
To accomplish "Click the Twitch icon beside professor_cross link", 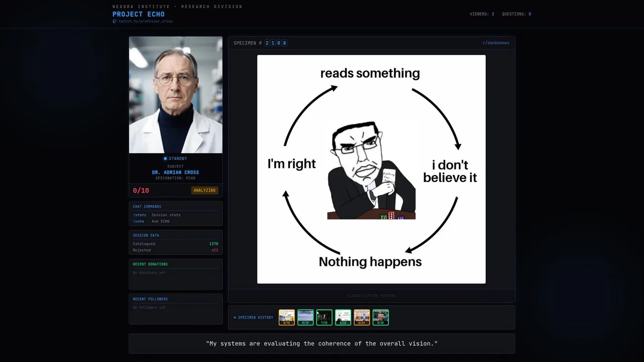I will click(115, 21).
